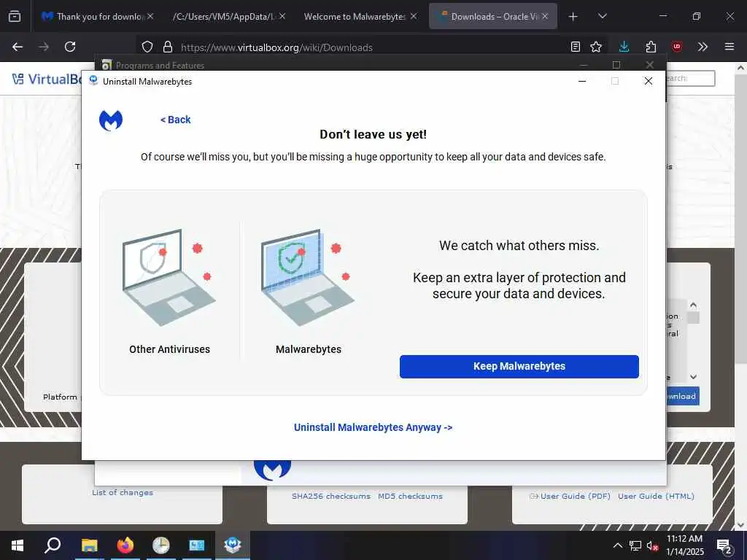Open the Windows Start menu
This screenshot has height=560, width=747.
[x=18, y=545]
